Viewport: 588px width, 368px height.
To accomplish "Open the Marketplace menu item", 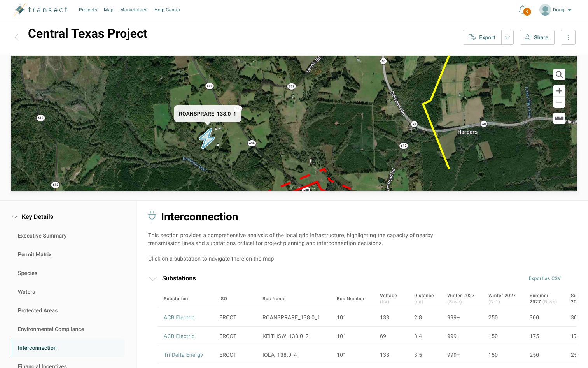I will 134,10.
